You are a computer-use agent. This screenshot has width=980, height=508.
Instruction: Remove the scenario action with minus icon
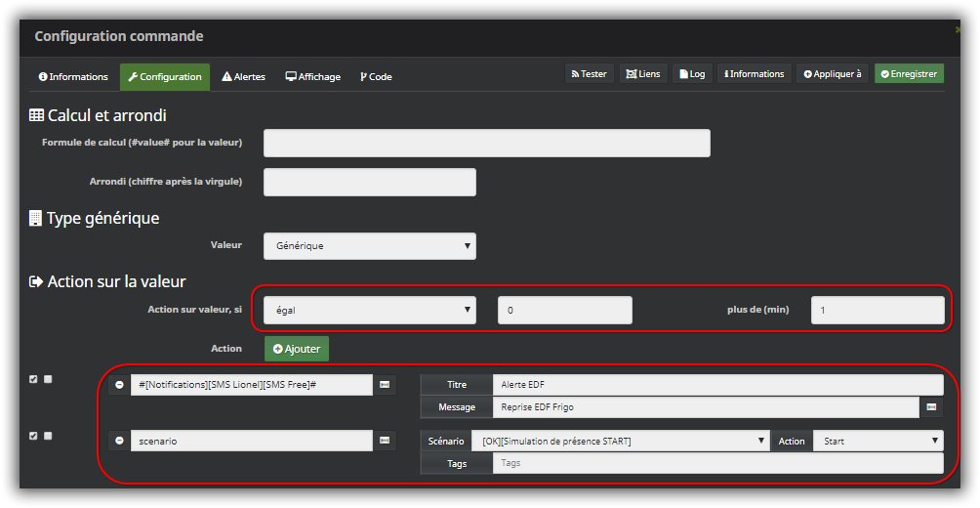(119, 442)
